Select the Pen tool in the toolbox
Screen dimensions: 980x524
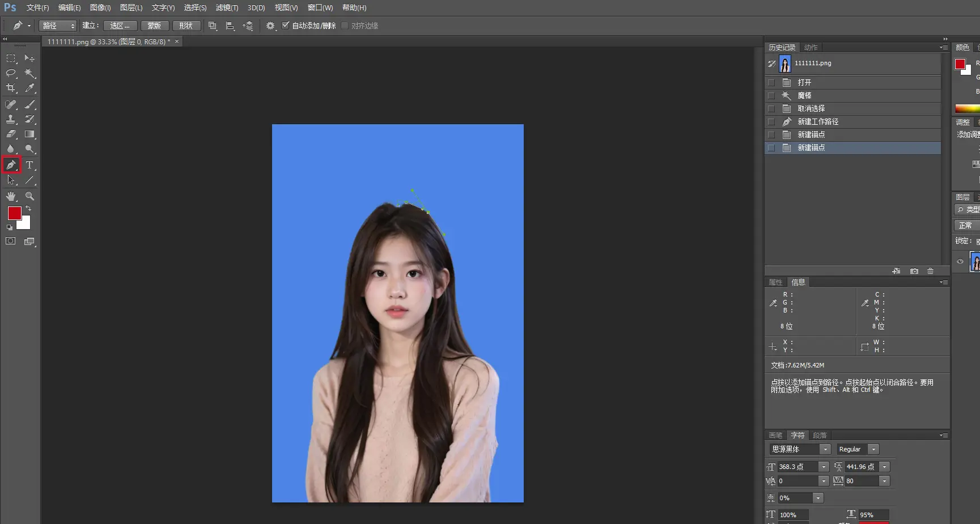pos(11,165)
